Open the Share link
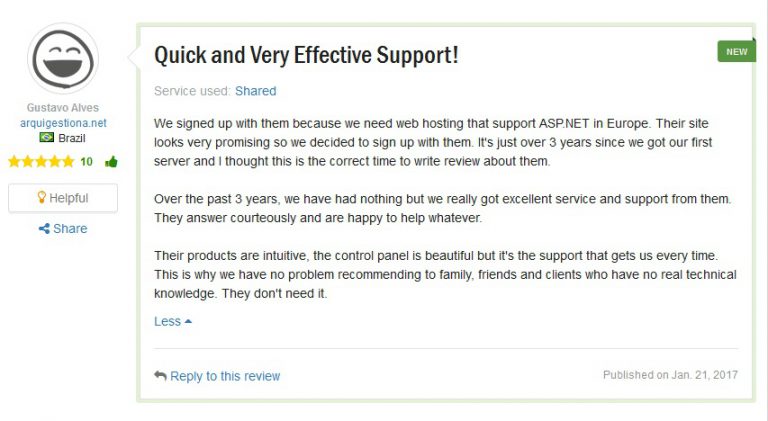 pyautogui.click(x=69, y=229)
